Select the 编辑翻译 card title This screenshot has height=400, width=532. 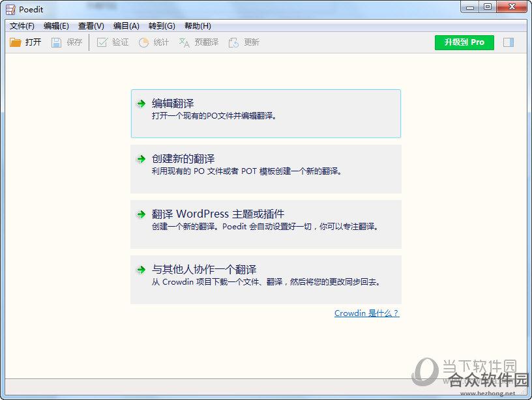tap(173, 104)
